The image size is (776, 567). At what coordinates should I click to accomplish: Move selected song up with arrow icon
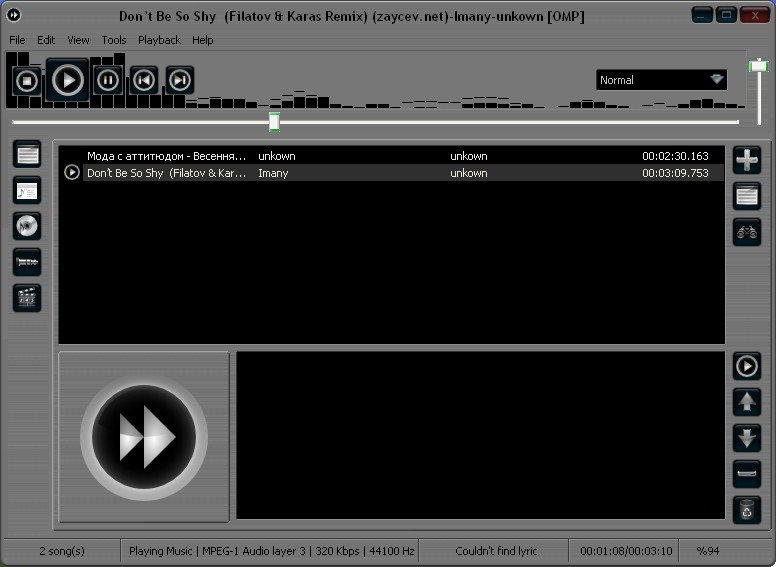(x=747, y=402)
